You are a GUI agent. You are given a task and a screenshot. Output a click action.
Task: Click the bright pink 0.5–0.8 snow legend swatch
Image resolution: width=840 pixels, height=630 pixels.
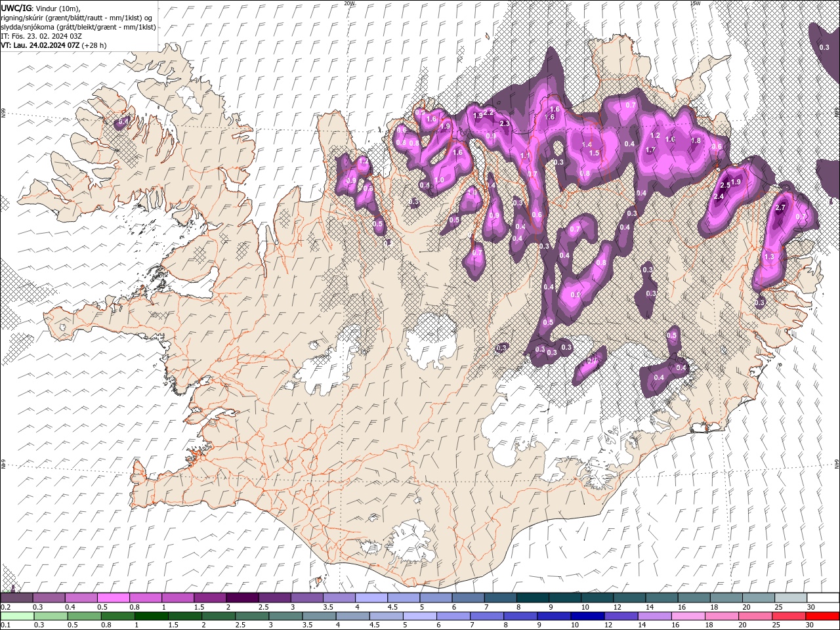[114, 598]
